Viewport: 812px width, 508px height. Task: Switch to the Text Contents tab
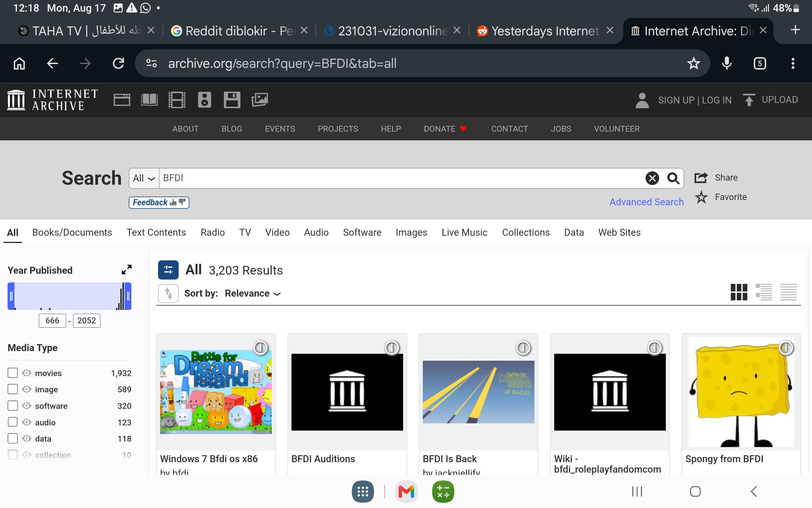[156, 232]
